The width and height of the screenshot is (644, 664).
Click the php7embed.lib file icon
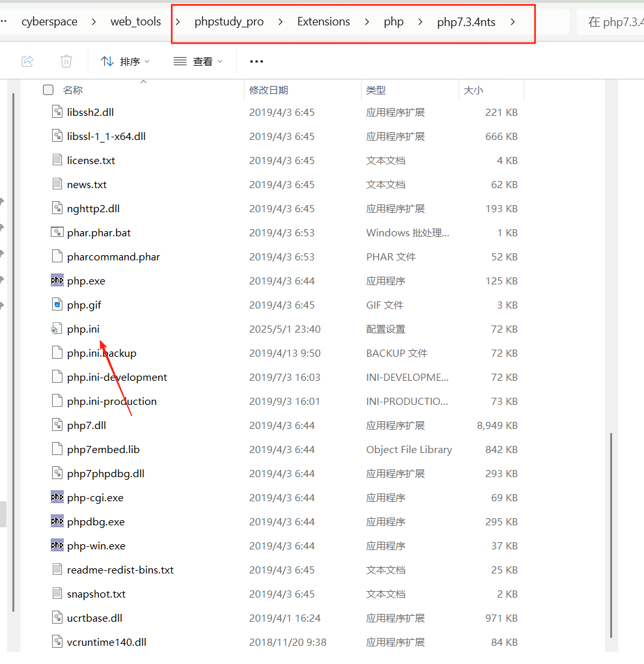[x=57, y=449]
